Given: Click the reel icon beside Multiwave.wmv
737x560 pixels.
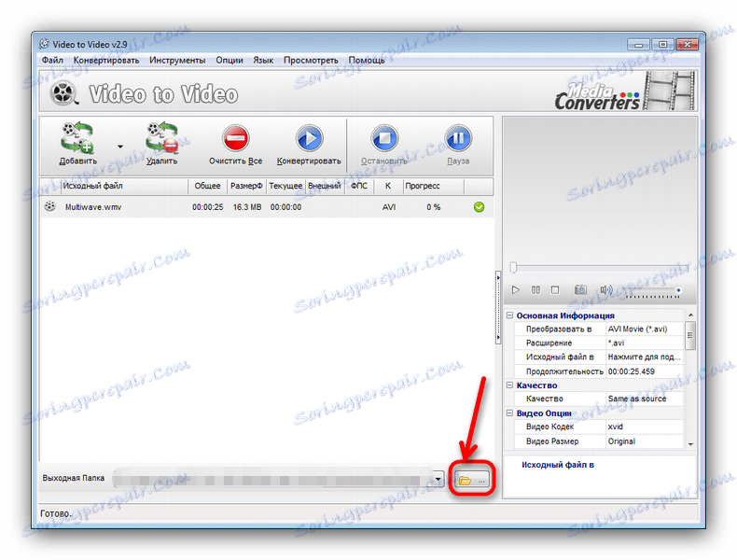Looking at the screenshot, I should pos(49,206).
